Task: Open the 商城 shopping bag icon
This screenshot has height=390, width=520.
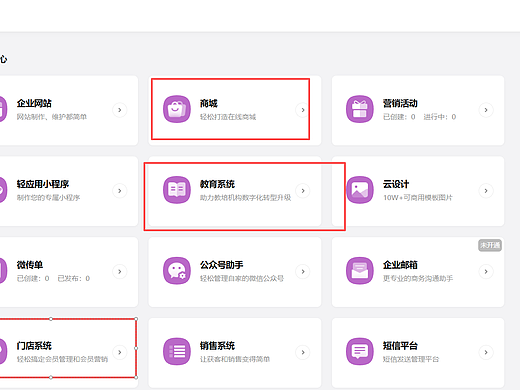Action: 177,109
